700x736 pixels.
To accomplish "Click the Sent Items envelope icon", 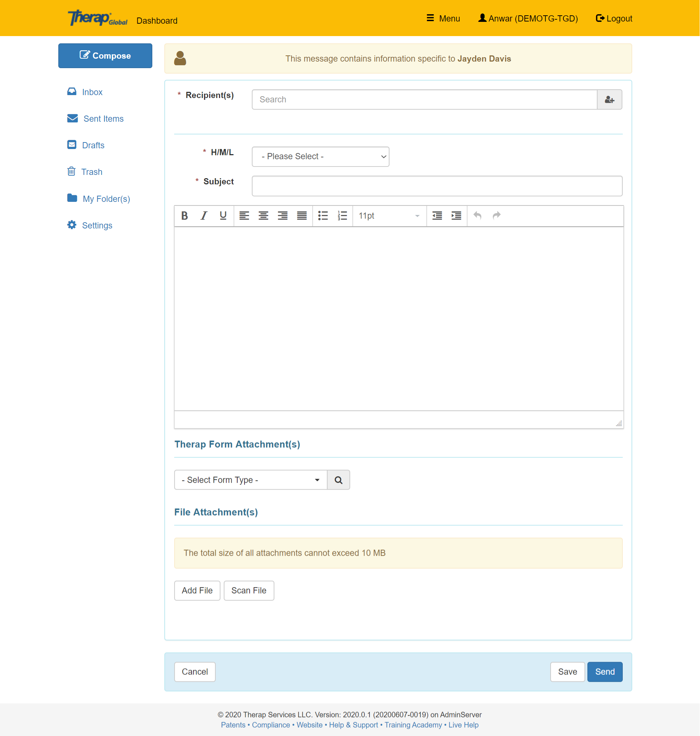I will (x=73, y=119).
